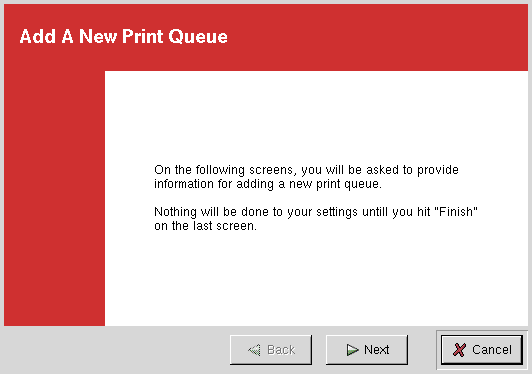532x374 pixels.
Task: Click the text "information for adding a new print queue"
Action: point(268,184)
